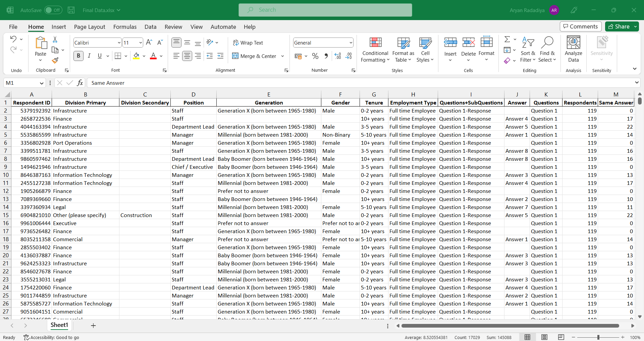Click the Format Painter brush icon
This screenshot has width=644, height=341.
[x=55, y=60]
